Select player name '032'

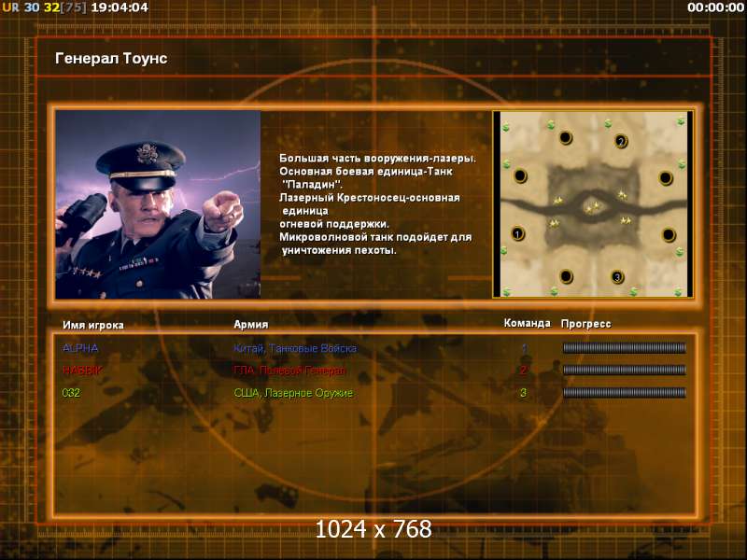click(x=72, y=393)
